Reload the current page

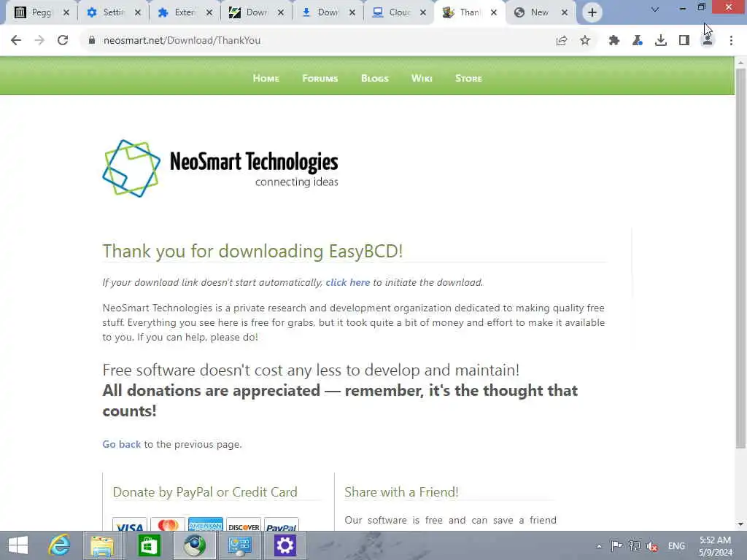pos(63,41)
